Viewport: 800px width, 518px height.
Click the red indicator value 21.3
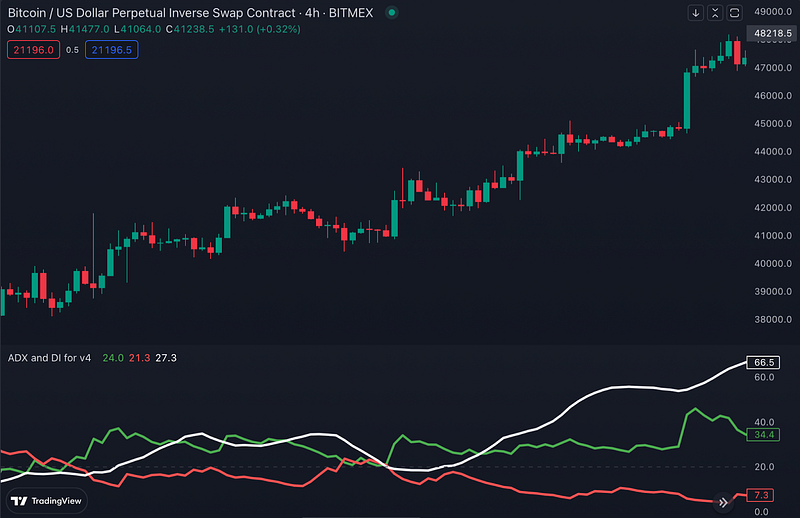139,358
